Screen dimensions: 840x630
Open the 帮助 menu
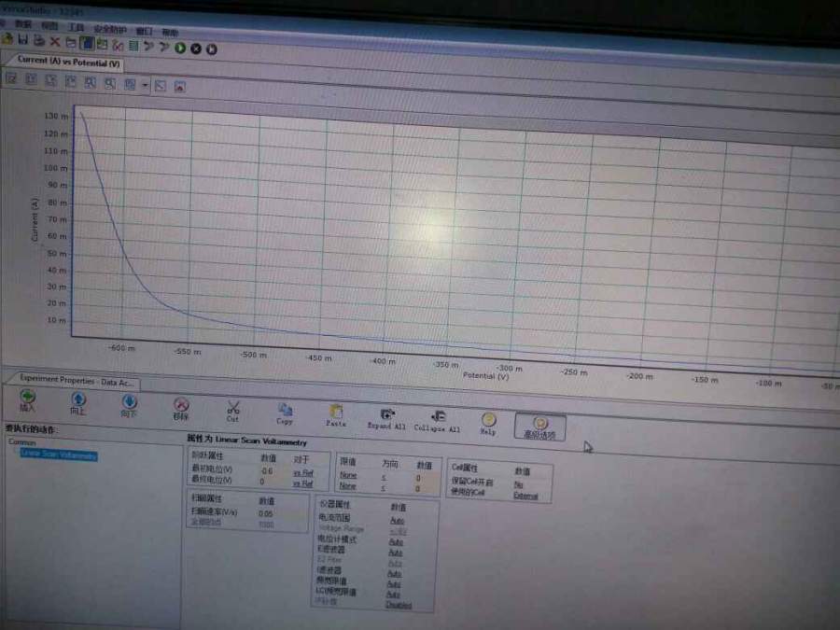pos(170,32)
